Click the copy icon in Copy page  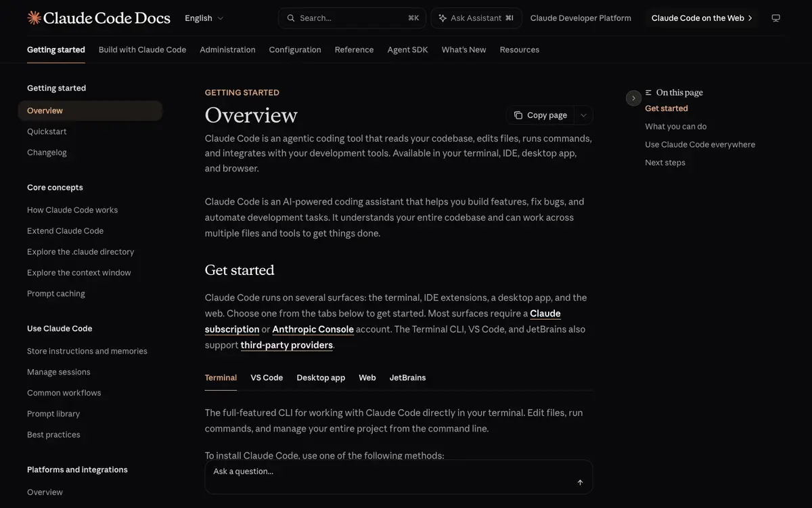pos(518,115)
